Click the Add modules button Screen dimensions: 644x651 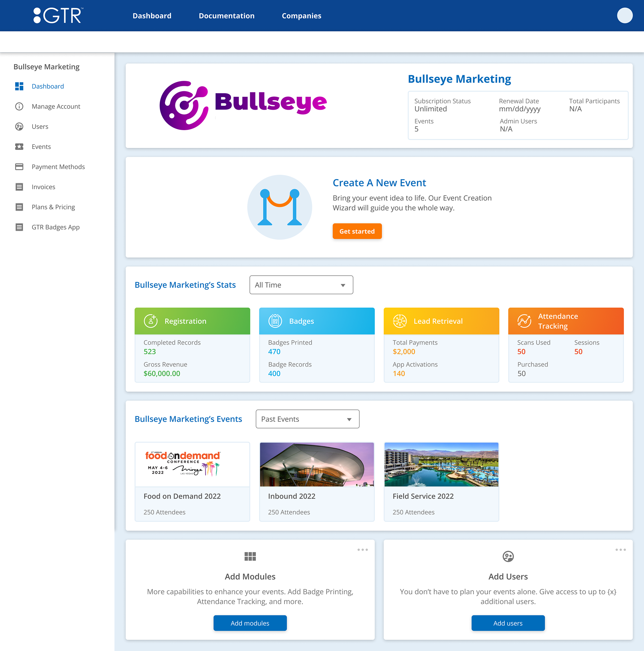tap(250, 623)
